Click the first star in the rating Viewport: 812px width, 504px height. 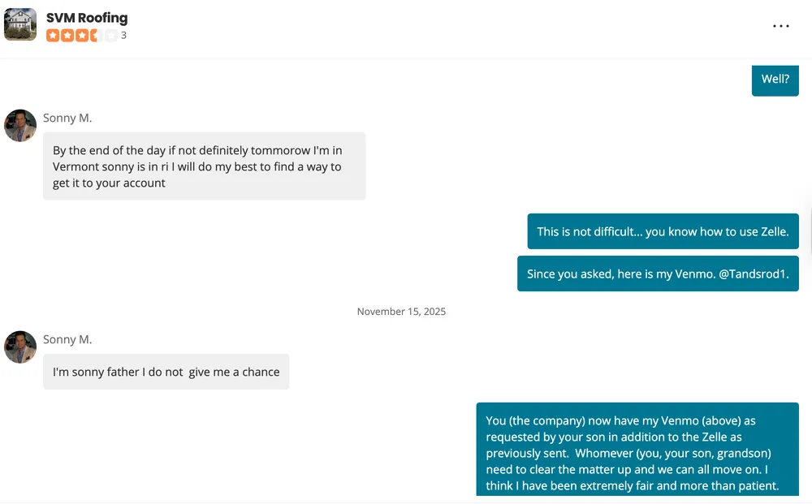53,36
